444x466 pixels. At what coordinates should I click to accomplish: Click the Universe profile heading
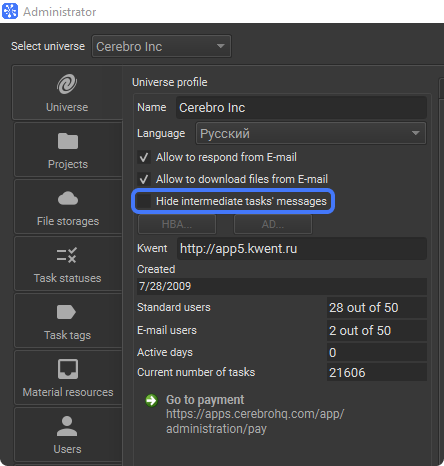click(170, 82)
